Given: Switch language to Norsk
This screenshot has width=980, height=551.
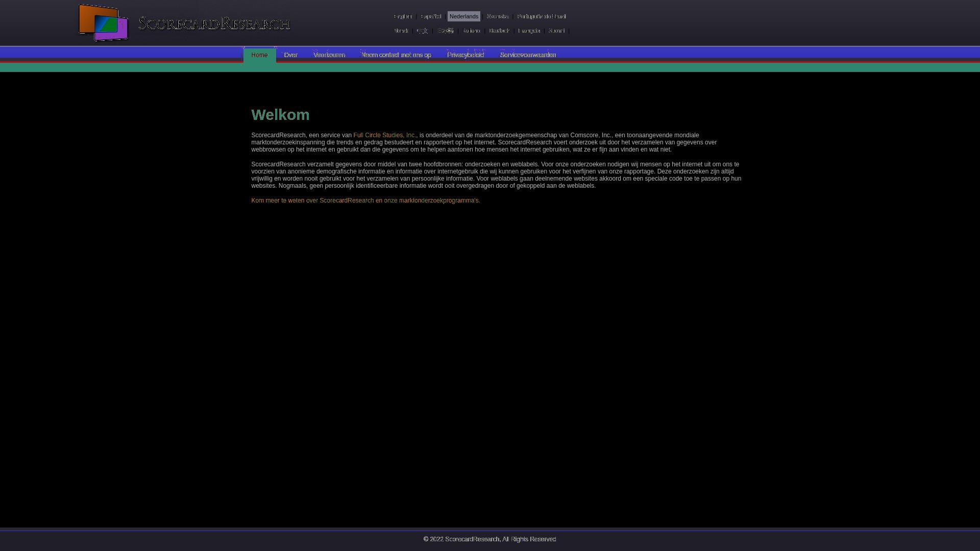Looking at the screenshot, I should pos(401,31).
